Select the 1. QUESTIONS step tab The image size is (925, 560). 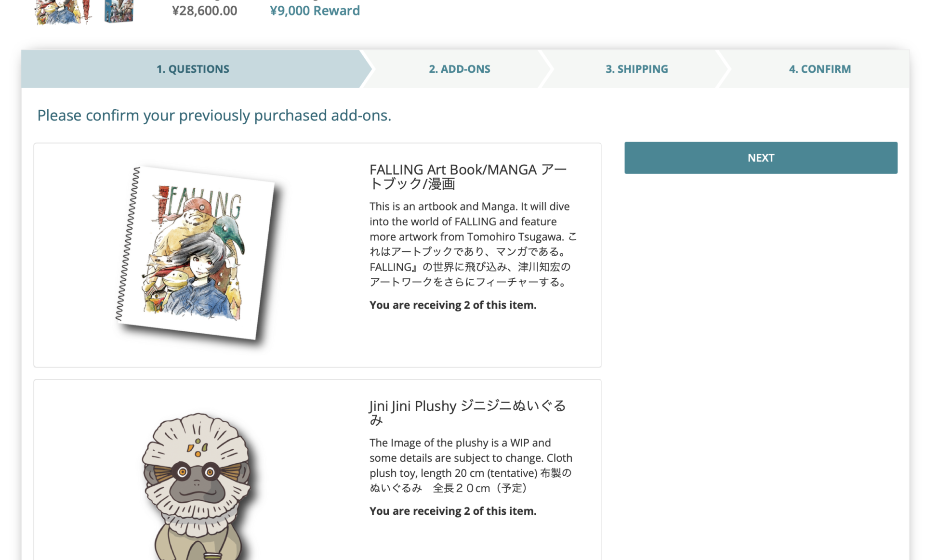click(x=193, y=69)
